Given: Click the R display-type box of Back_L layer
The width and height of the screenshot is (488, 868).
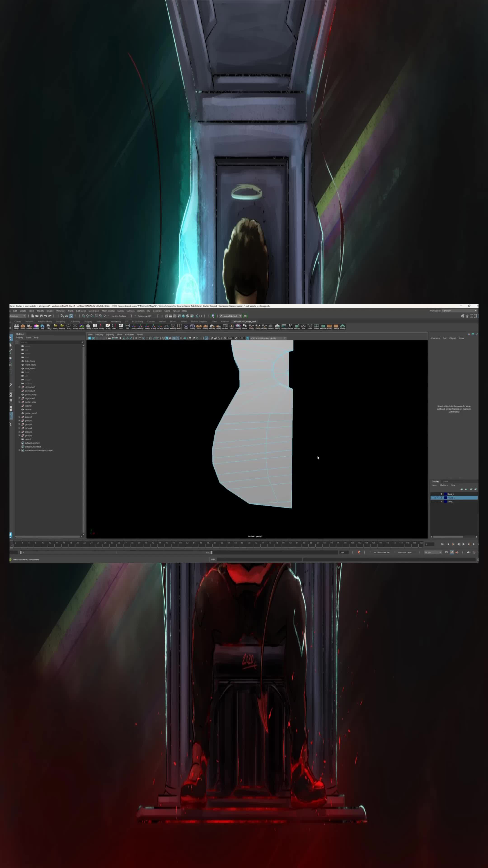Looking at the screenshot, I should click(441, 494).
